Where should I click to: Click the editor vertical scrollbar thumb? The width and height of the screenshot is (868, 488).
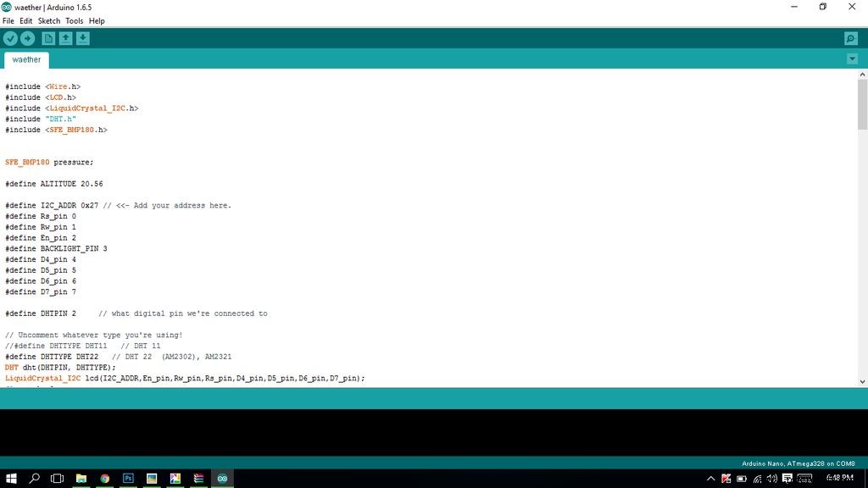pyautogui.click(x=862, y=104)
